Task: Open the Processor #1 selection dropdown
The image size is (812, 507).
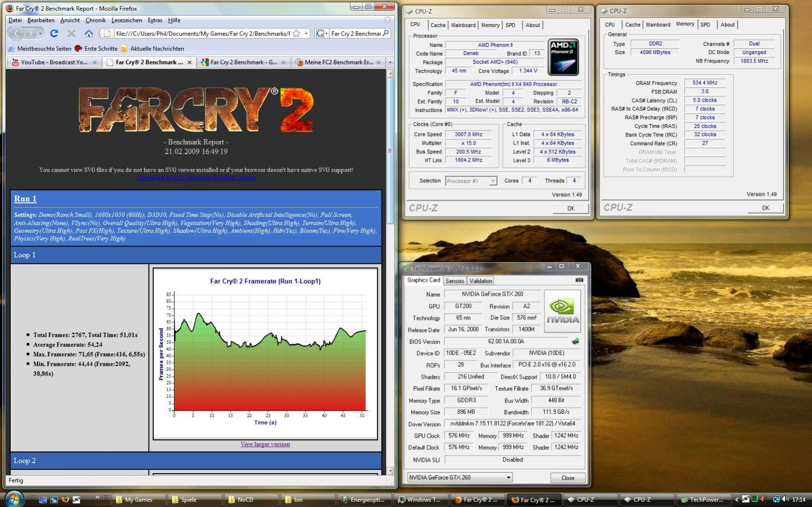Action: pos(471,181)
